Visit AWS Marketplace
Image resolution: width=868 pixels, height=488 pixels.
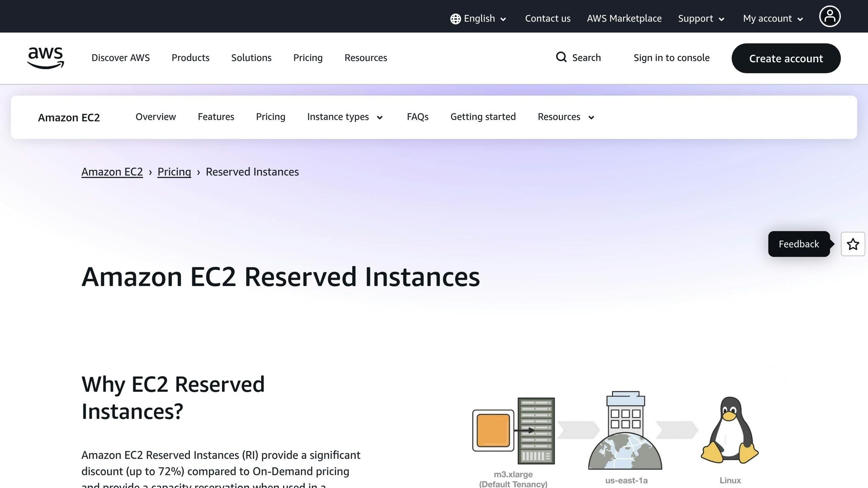coord(624,18)
